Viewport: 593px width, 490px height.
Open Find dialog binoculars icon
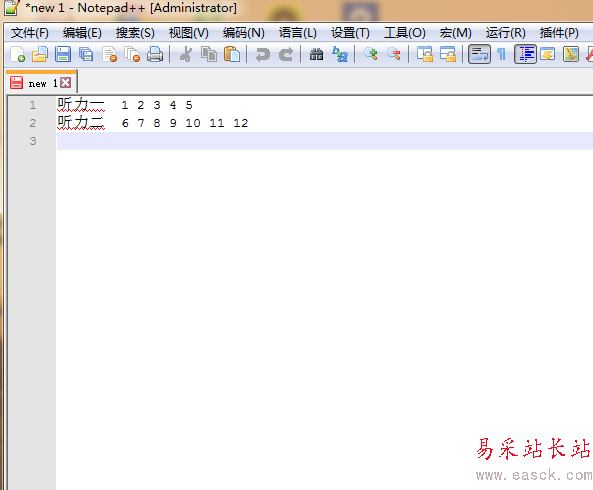click(x=316, y=54)
